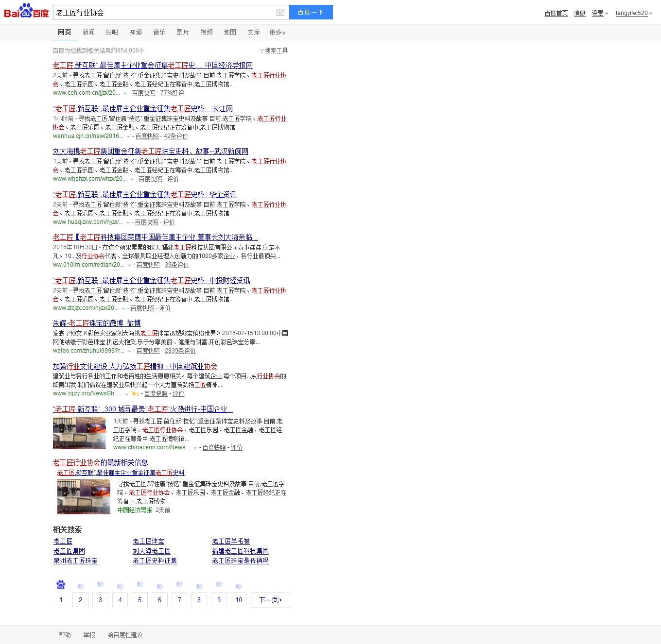
Task: Expand arrow next to www.ztcjzx.com URL
Action: (x=123, y=308)
